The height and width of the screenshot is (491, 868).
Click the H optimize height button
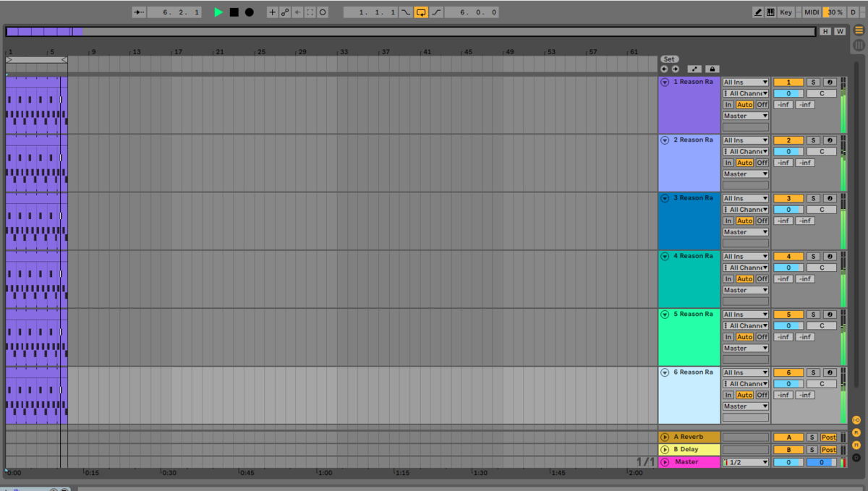pyautogui.click(x=825, y=31)
